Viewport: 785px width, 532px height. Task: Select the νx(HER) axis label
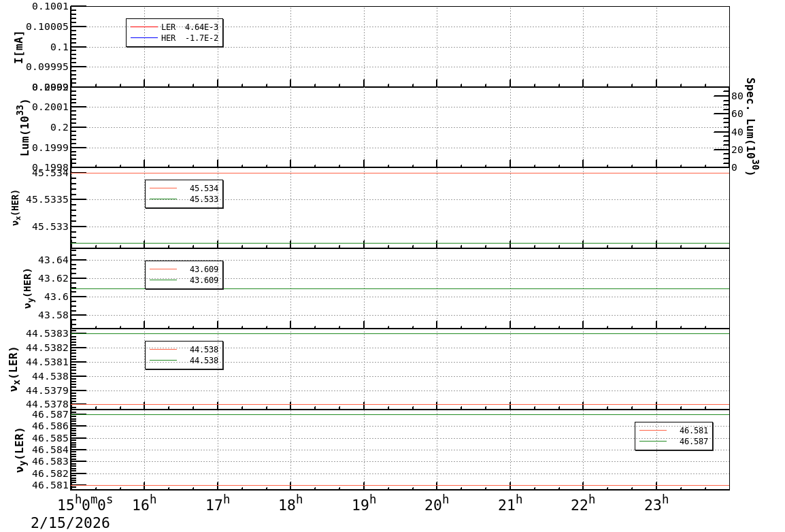click(x=16, y=207)
